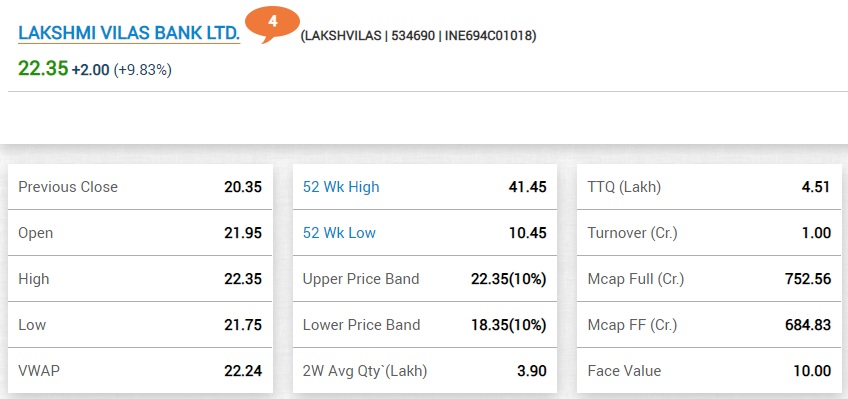
Task: Click the TTQ (Lakh) value 4.51
Action: tap(816, 187)
